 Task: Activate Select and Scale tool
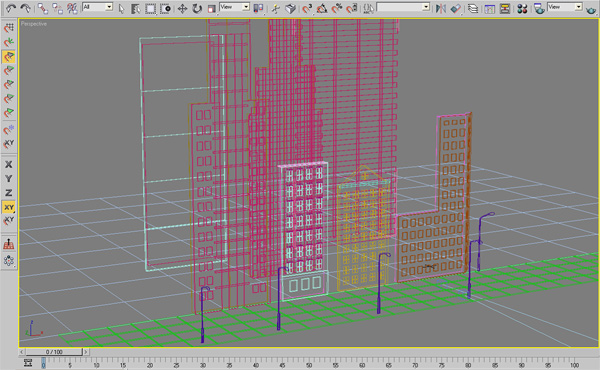click(x=211, y=8)
